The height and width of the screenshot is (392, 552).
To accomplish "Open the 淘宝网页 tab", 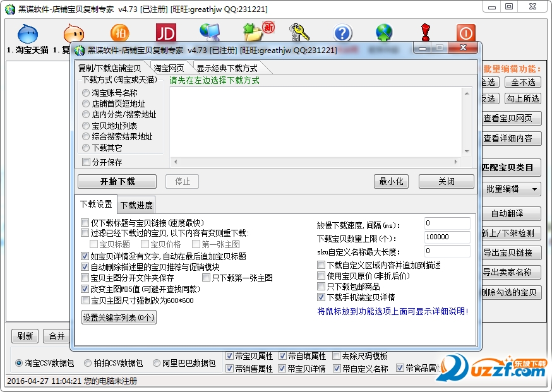I will [x=169, y=68].
